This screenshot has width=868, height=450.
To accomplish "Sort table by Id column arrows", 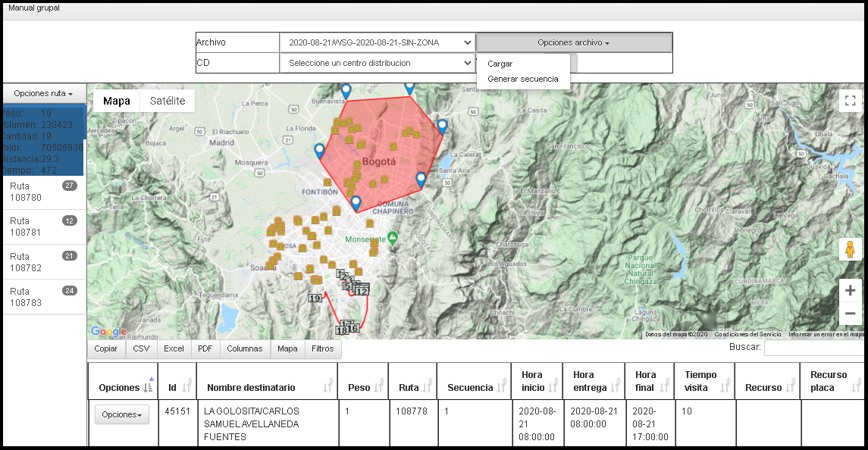I will (186, 388).
